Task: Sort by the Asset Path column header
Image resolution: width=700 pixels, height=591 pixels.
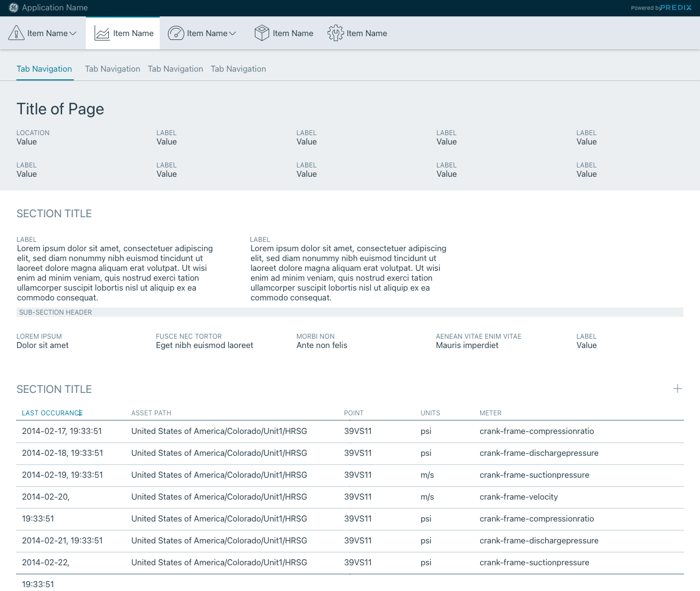Action: click(151, 413)
